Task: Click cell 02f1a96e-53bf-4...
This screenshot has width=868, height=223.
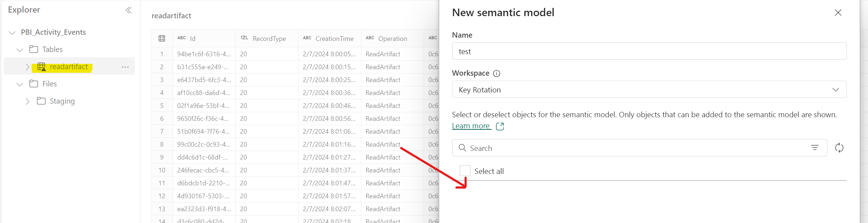Action: 204,106
